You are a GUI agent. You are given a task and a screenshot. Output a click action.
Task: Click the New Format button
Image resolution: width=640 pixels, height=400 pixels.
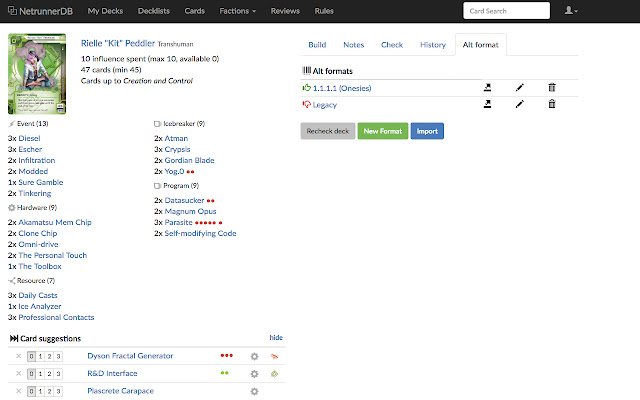point(383,131)
